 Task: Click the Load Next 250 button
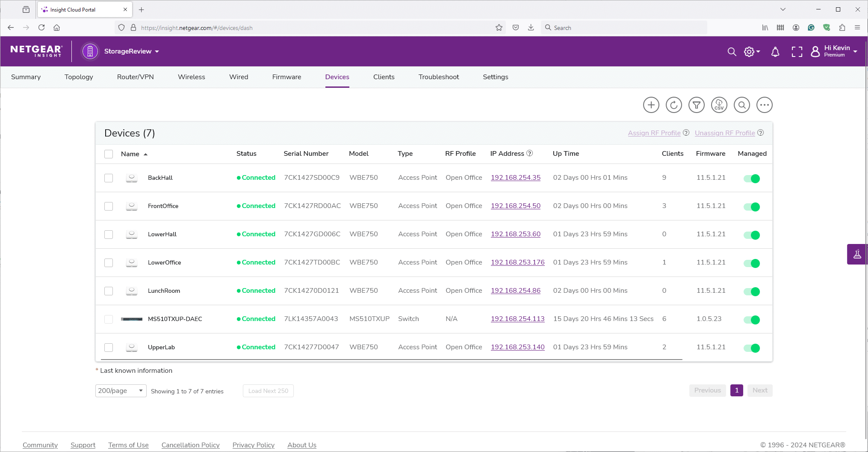[x=268, y=391]
